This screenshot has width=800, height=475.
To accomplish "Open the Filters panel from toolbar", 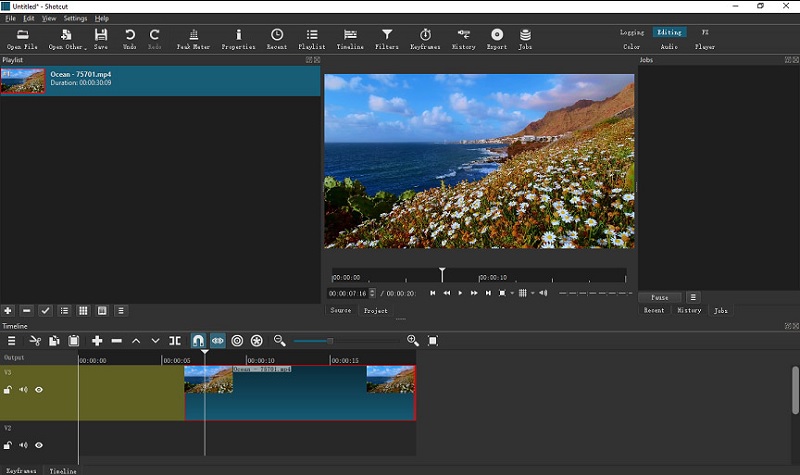I will pyautogui.click(x=387, y=39).
